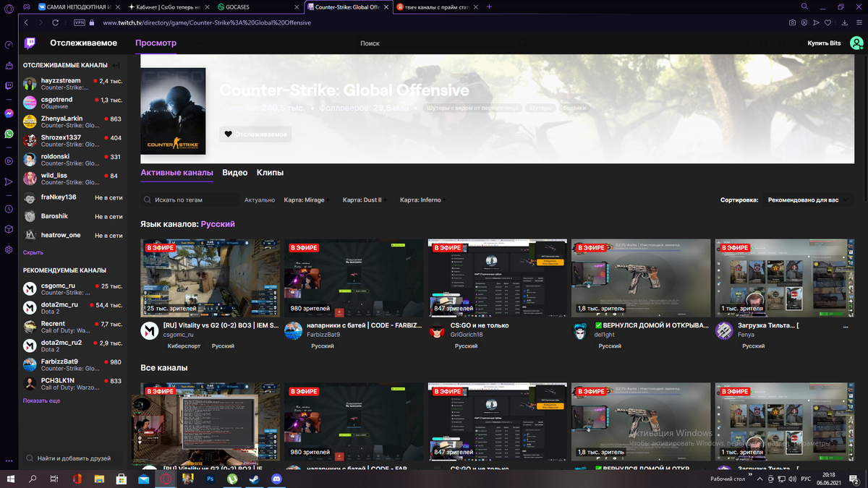Open the Player icon in sidebar
Screen dimensions: 868x488
pyautogui.click(x=9, y=161)
